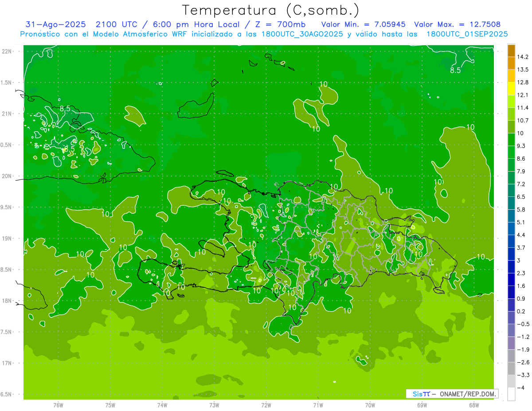
Task: Click the '8.5' contour label over eastern Cuba
Action: point(65,108)
